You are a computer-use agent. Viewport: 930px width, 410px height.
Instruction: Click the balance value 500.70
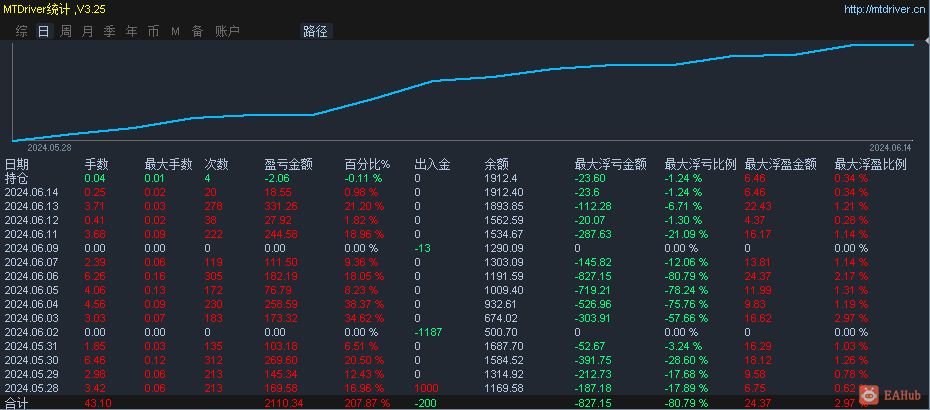coord(501,332)
